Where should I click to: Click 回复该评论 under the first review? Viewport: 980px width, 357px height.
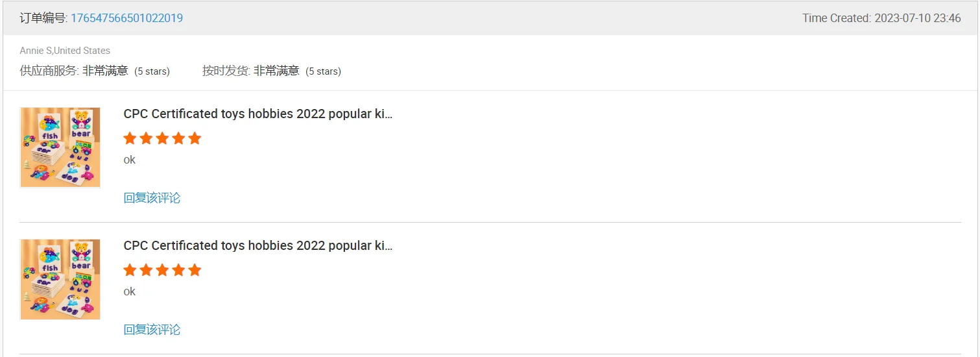tap(152, 198)
